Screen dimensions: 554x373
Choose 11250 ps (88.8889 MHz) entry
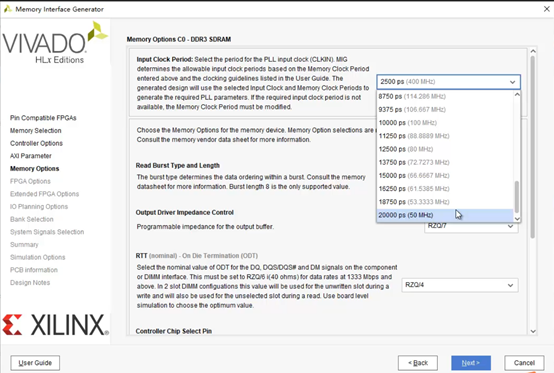point(445,136)
